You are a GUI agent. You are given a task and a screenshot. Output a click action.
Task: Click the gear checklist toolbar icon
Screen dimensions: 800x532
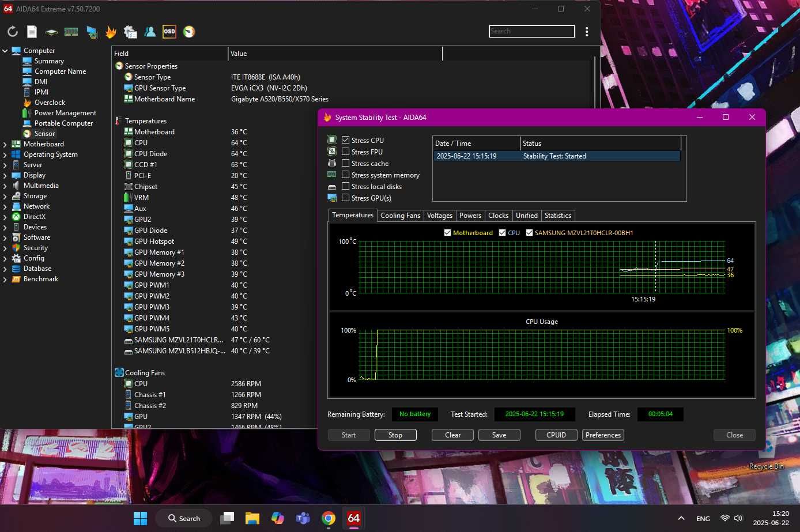(130, 32)
